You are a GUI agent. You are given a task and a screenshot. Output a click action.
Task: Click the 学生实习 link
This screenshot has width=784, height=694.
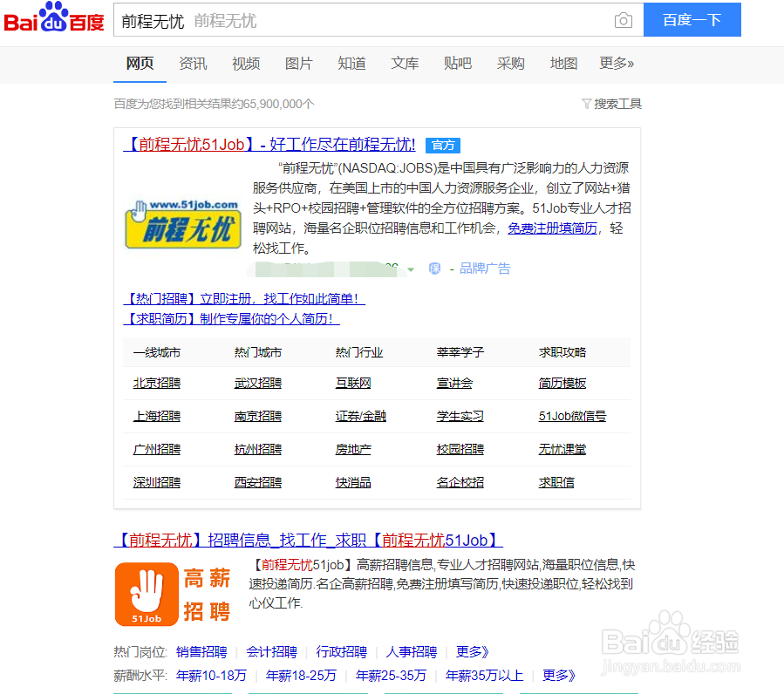tap(460, 416)
